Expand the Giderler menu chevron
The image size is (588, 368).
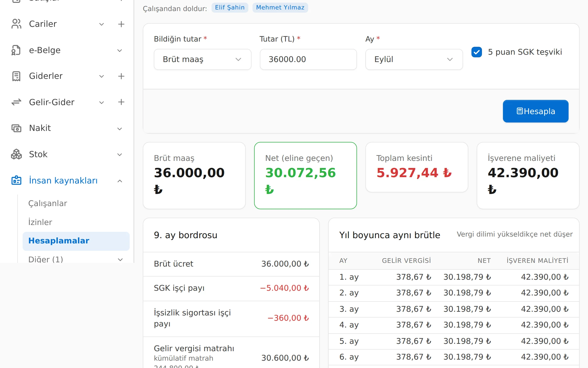click(x=102, y=76)
